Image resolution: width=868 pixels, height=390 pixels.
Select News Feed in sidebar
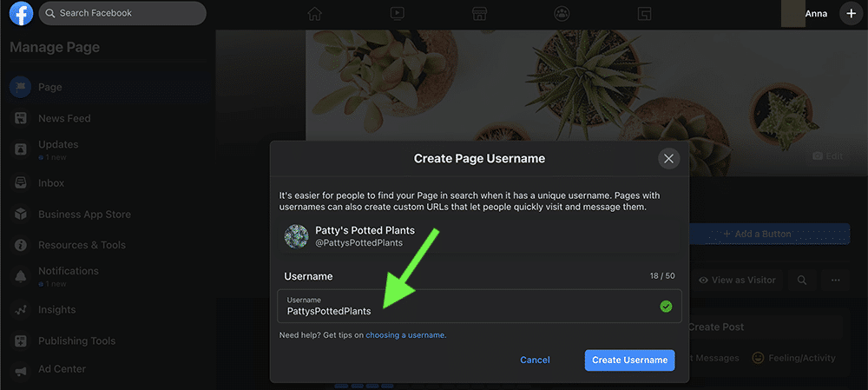(64, 118)
